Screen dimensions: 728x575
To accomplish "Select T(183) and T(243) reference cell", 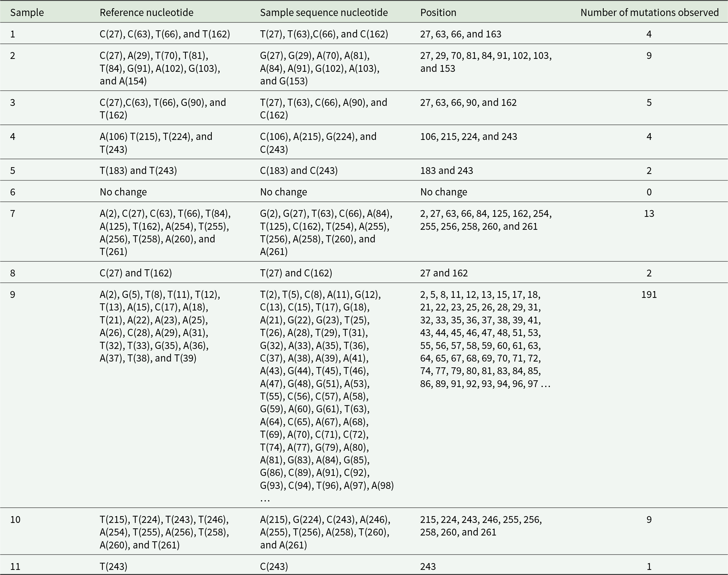I will (138, 171).
